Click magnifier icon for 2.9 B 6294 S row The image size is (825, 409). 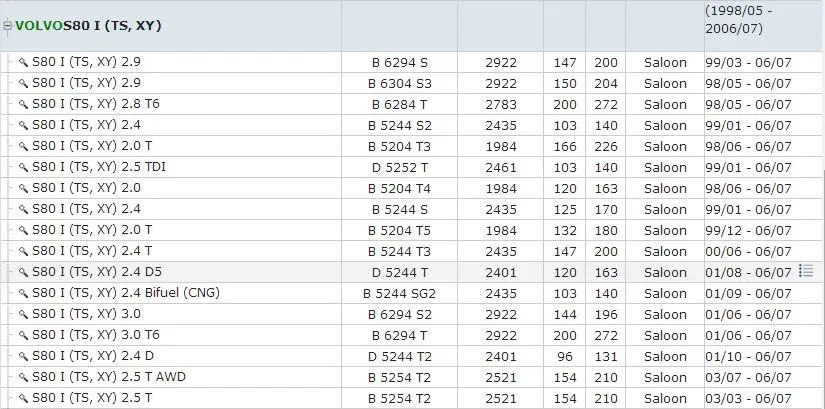(23, 63)
